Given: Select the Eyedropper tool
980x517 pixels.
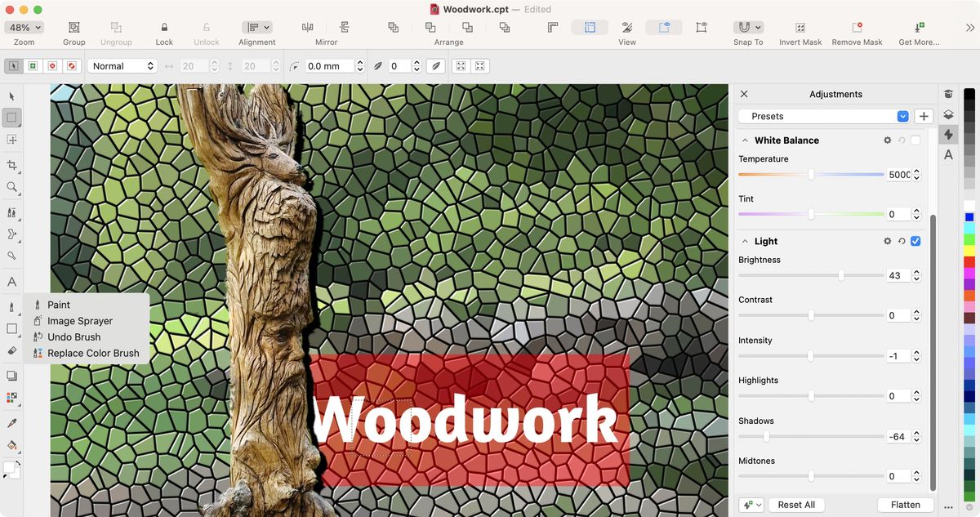Looking at the screenshot, I should 11,423.
